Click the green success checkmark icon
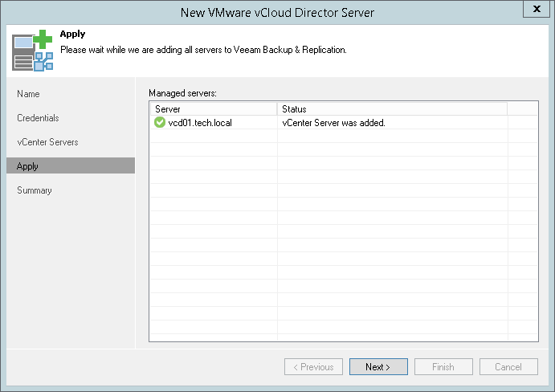Screen dimensions: 555x392 click(x=159, y=122)
